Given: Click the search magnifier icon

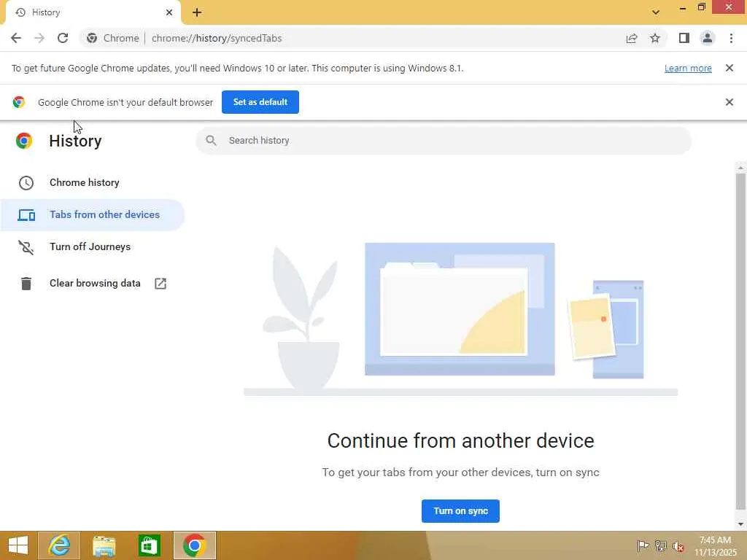Looking at the screenshot, I should click(211, 141).
